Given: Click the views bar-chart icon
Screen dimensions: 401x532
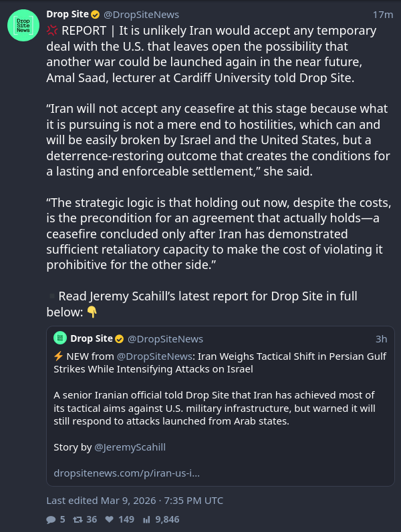Looking at the screenshot, I should (146, 519).
